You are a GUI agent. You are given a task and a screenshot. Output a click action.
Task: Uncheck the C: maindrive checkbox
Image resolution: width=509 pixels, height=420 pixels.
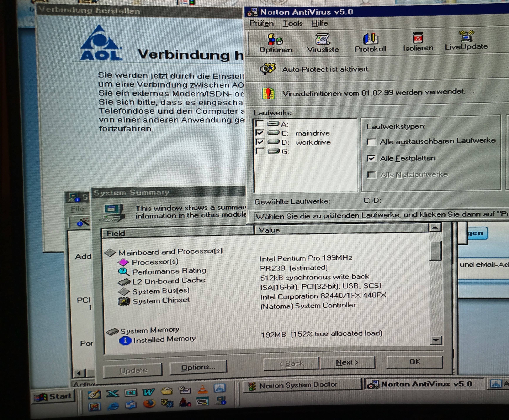pyautogui.click(x=259, y=133)
